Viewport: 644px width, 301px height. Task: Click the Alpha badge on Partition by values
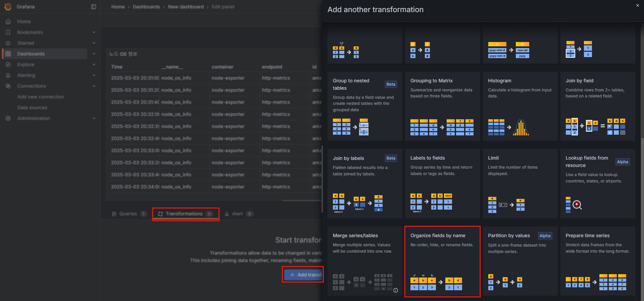click(545, 236)
